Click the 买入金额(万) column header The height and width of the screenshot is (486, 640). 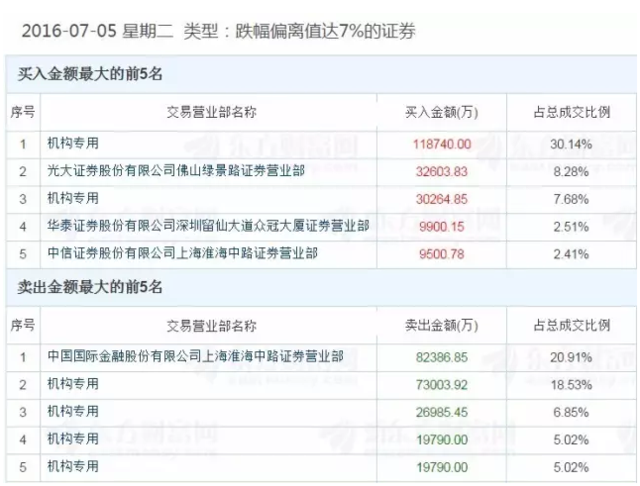tap(442, 112)
